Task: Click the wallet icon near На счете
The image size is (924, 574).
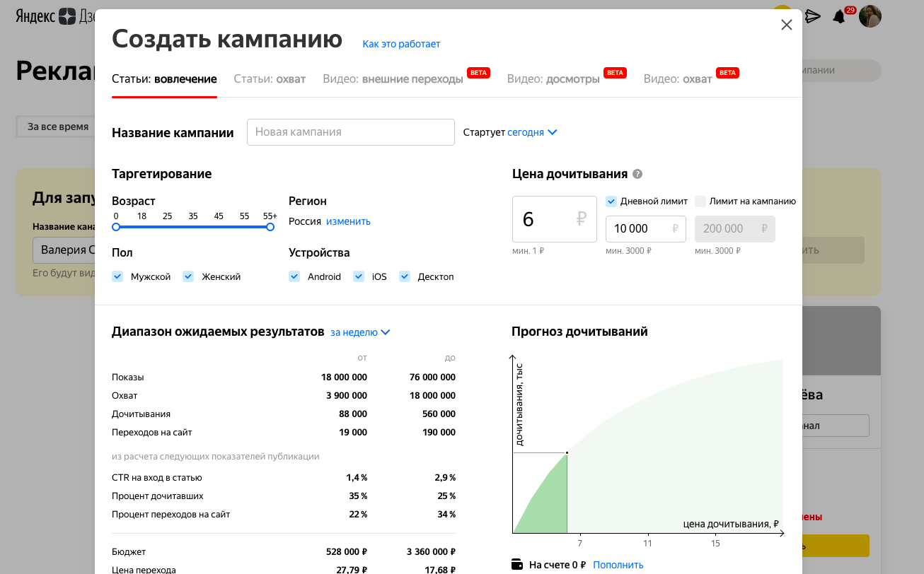Action: 517,565
